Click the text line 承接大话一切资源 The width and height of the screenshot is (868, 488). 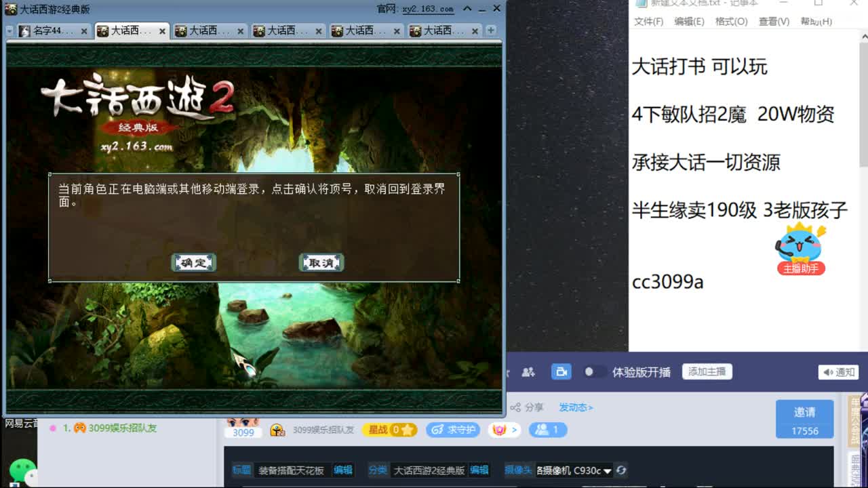(x=706, y=162)
